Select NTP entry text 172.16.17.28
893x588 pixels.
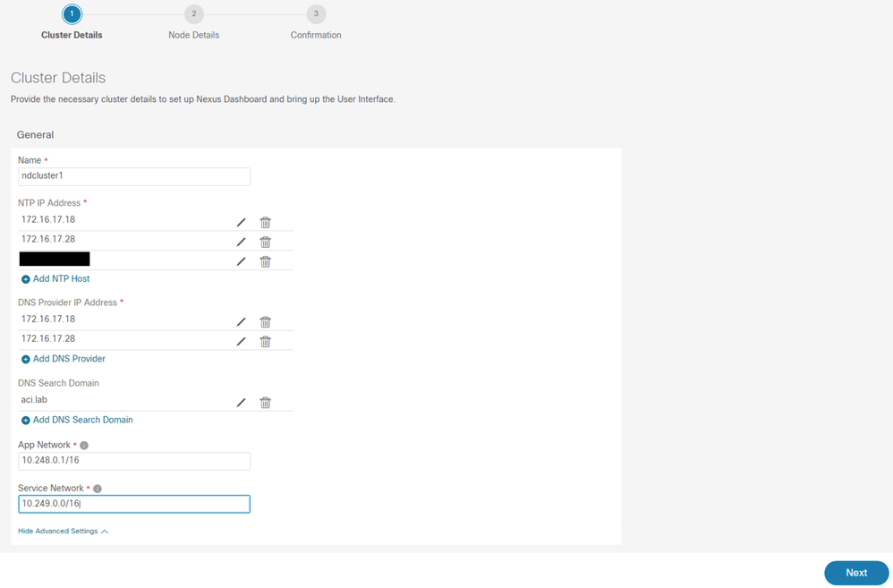[x=48, y=239]
